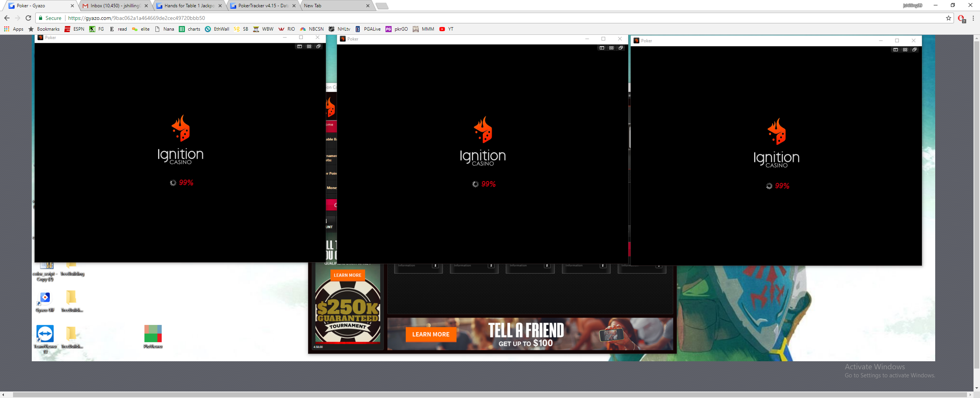This screenshot has width=980, height=398.
Task: Click the scroll-down arrow on the vertical scrollbar
Action: pos(977,388)
